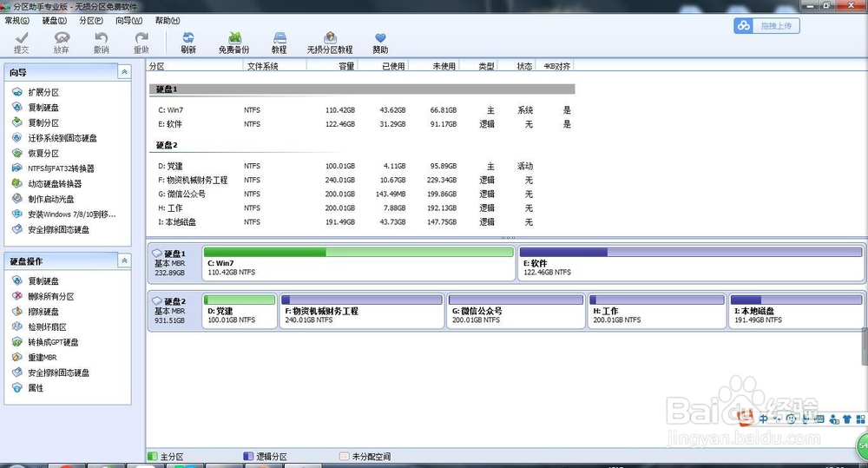Click the 放弃 (discard) toolbar icon
The height and width of the screenshot is (468, 868).
coord(62,37)
